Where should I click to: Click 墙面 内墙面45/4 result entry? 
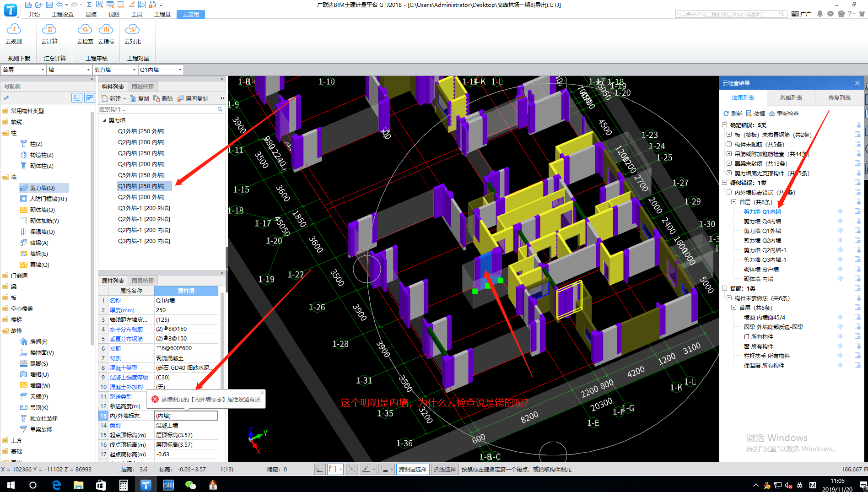764,317
